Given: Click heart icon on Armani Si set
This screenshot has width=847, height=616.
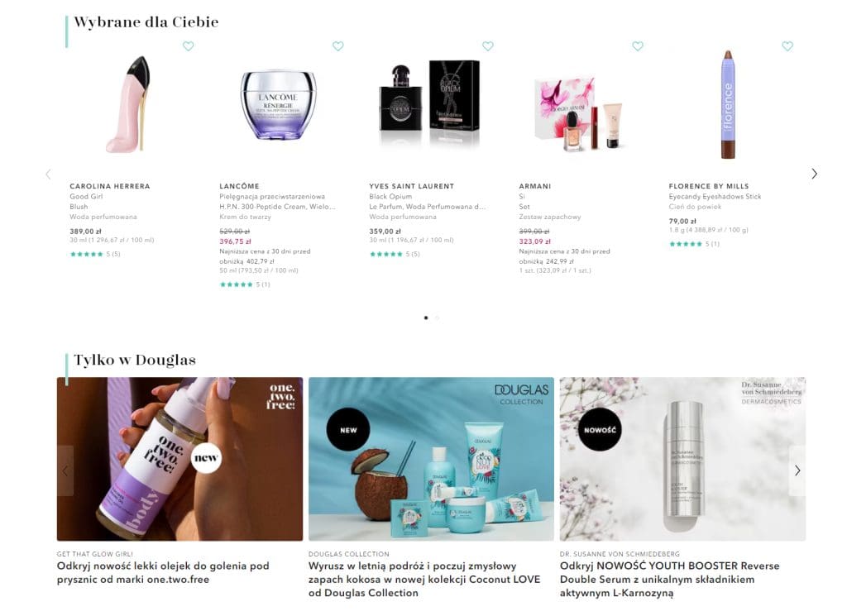Looking at the screenshot, I should click(x=638, y=46).
